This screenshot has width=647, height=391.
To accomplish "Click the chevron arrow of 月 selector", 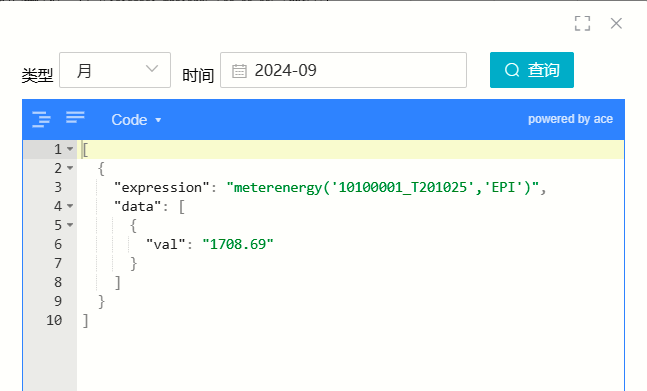I will coord(152,68).
